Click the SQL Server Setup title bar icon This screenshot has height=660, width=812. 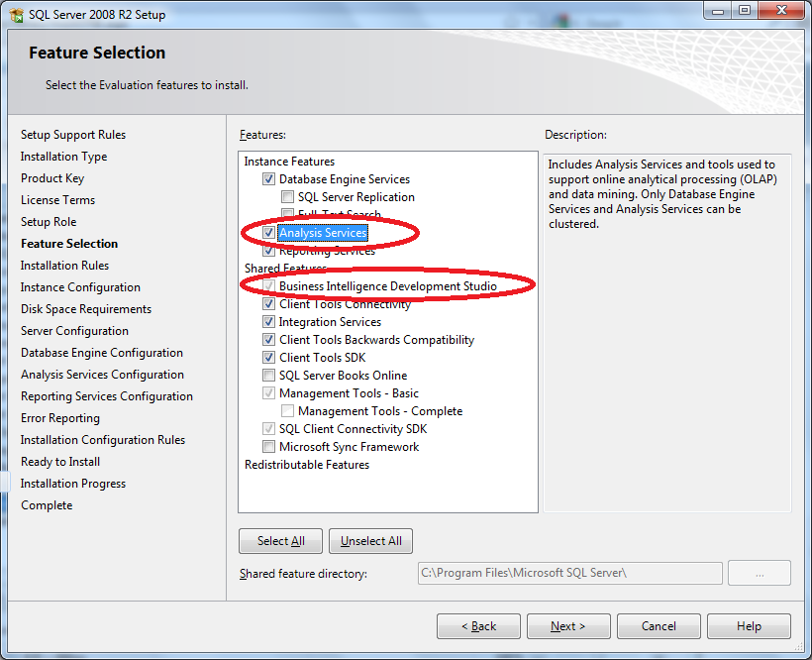[16, 15]
